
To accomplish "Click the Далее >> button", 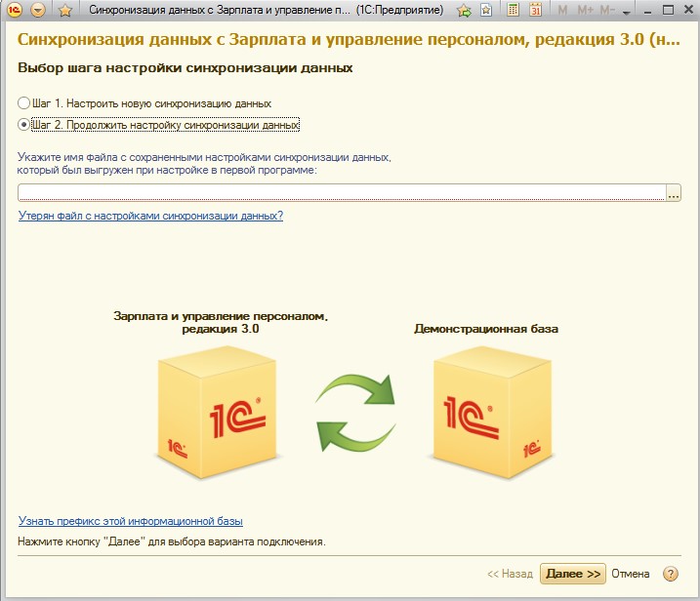I will [x=573, y=574].
